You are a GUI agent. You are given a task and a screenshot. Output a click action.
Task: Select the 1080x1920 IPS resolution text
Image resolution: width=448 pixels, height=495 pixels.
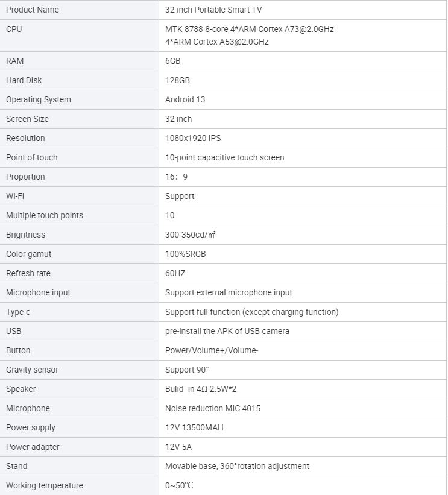click(193, 138)
